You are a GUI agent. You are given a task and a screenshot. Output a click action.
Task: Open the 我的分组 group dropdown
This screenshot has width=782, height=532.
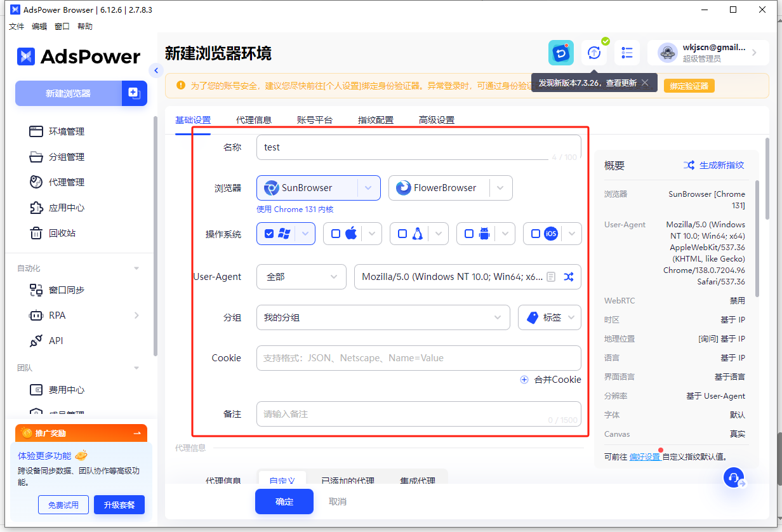383,317
